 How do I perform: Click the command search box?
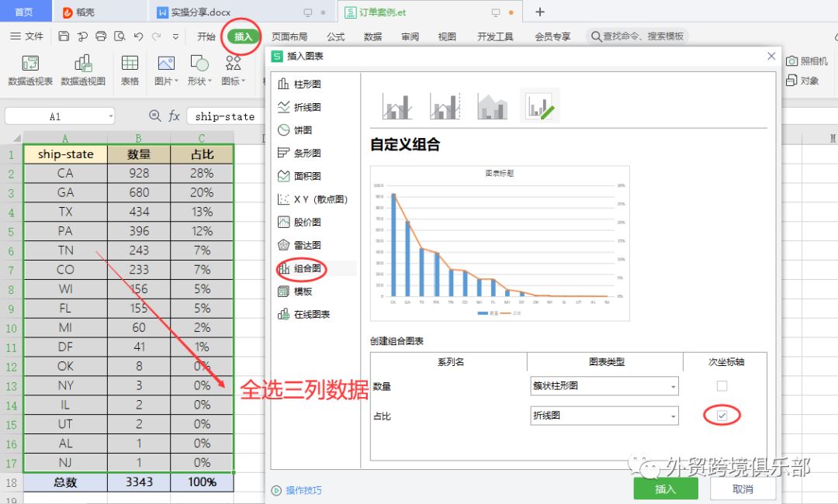coord(637,36)
